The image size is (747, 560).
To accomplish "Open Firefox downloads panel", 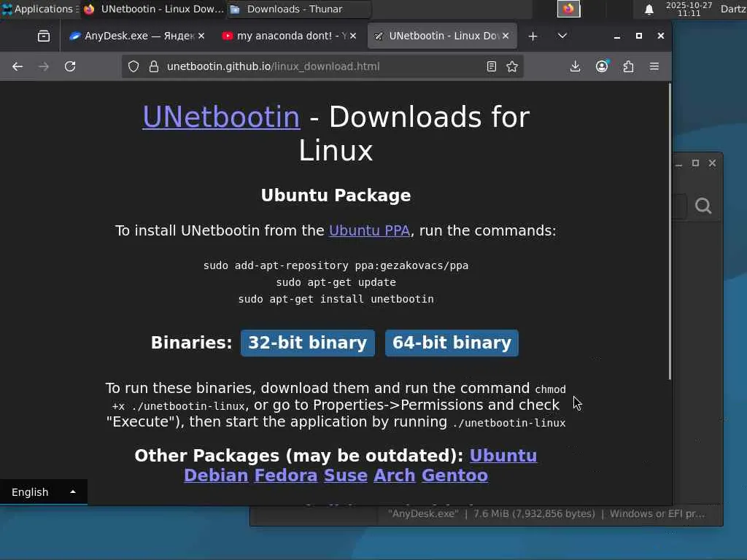I will coord(575,66).
